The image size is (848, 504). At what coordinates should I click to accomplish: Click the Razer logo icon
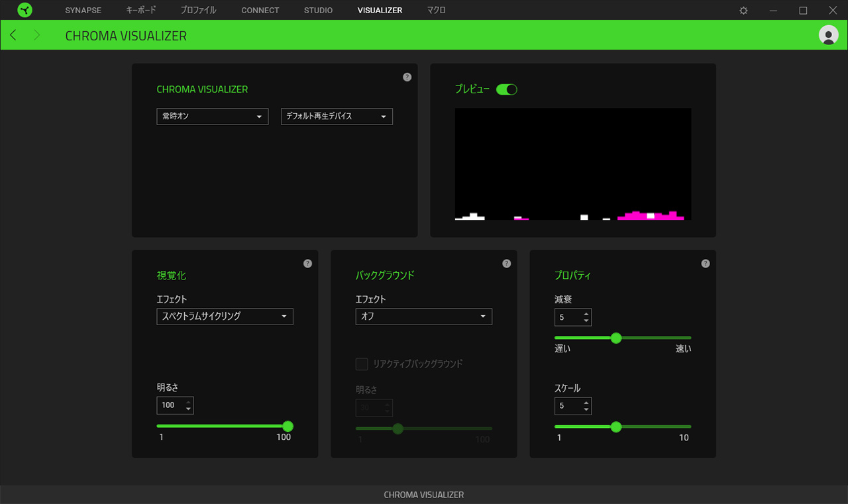(x=25, y=10)
